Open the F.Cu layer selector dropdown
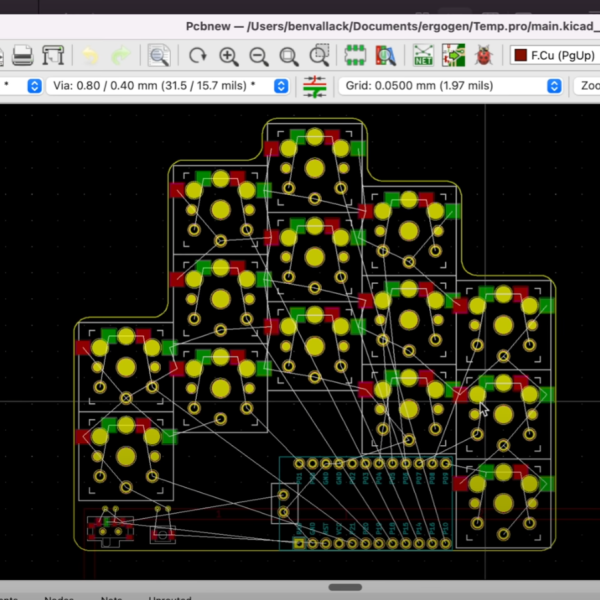 tap(554, 55)
